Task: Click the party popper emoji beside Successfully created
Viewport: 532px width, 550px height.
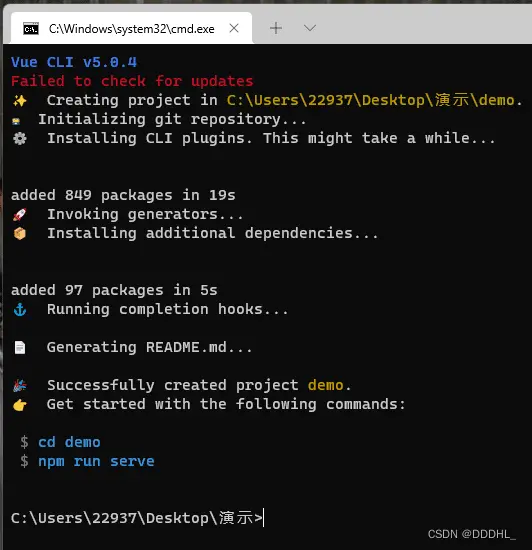Action: (x=20, y=385)
